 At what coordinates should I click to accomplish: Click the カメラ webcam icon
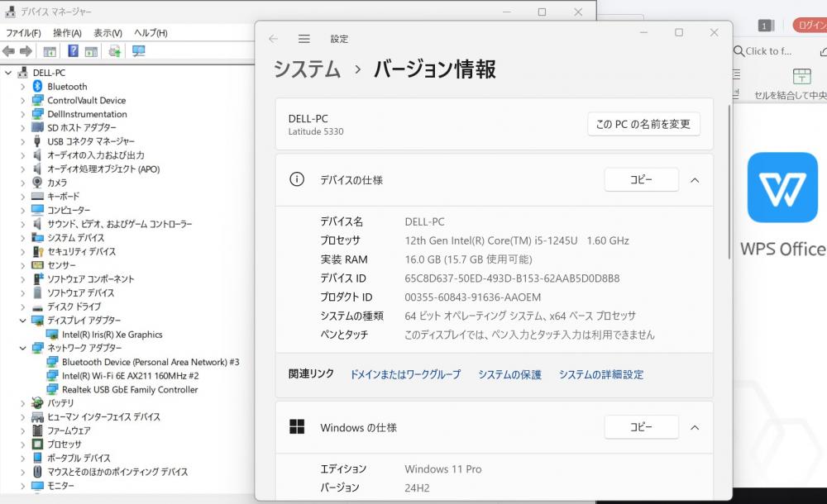click(37, 182)
